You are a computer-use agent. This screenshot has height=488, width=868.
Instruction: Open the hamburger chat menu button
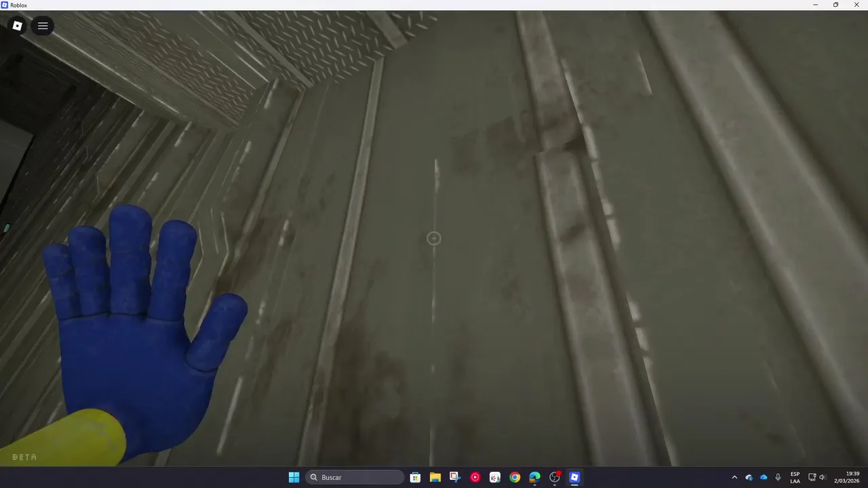43,26
